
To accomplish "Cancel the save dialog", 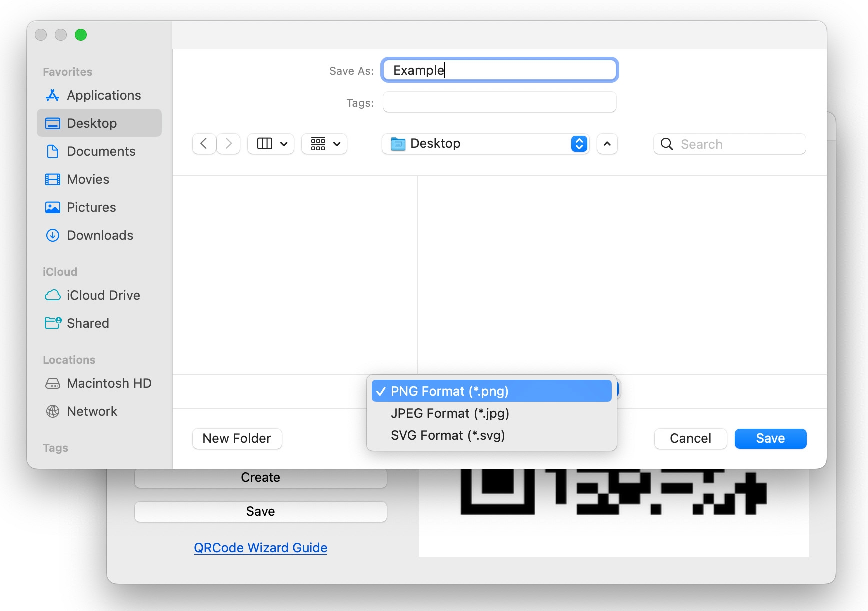I will 690,438.
